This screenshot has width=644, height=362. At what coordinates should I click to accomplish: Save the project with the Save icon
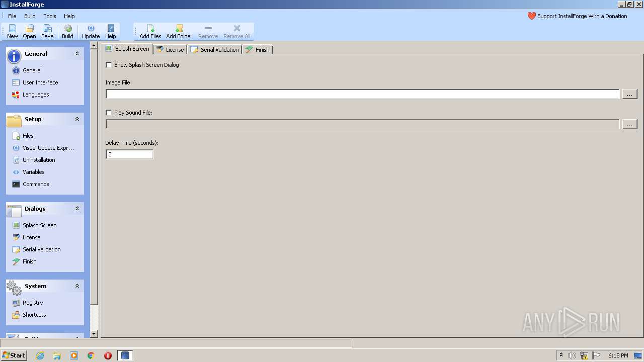tap(47, 31)
